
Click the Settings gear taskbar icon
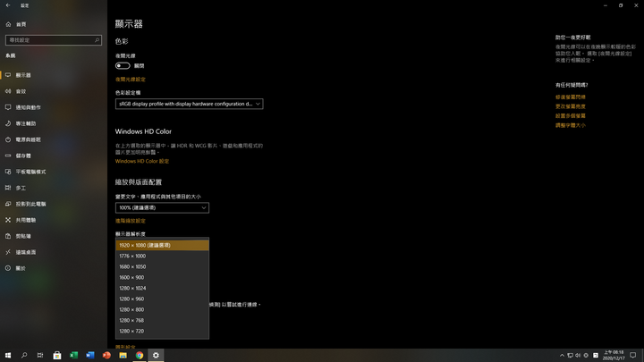pos(156,356)
